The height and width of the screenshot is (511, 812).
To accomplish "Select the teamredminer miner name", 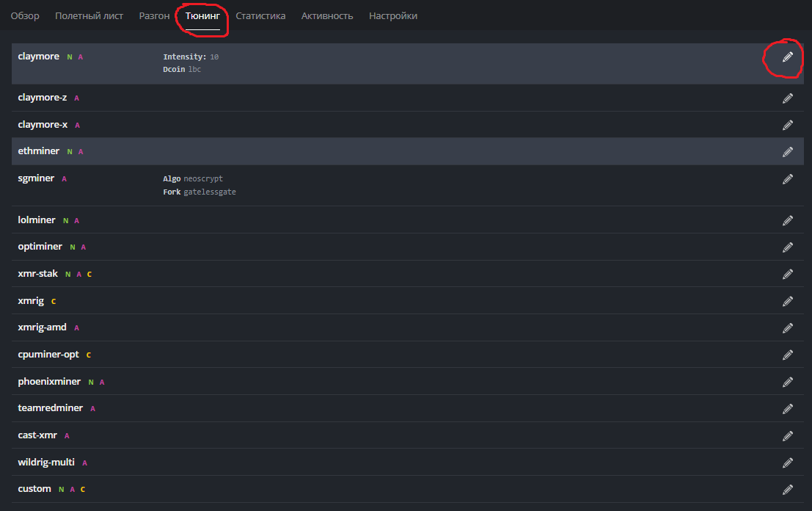I will click(x=50, y=408).
